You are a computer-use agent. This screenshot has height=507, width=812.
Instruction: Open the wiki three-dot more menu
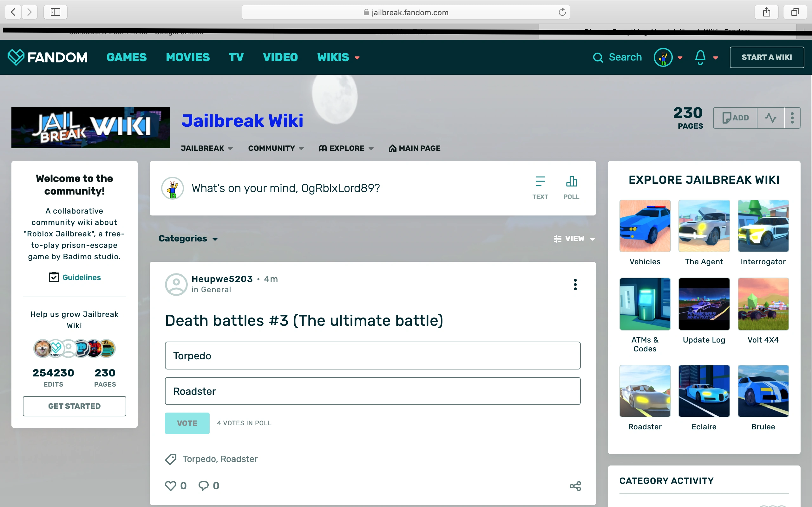tap(792, 118)
